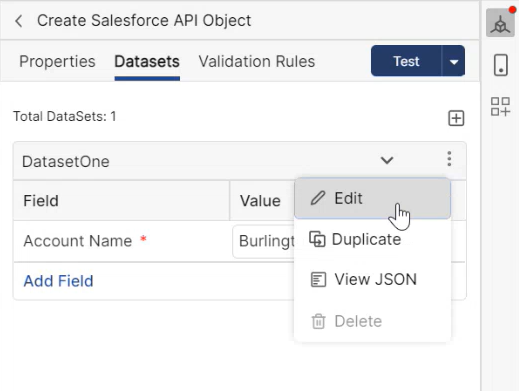Select Duplicate in the context menu
Image resolution: width=519 pixels, height=391 pixels.
tap(372, 239)
